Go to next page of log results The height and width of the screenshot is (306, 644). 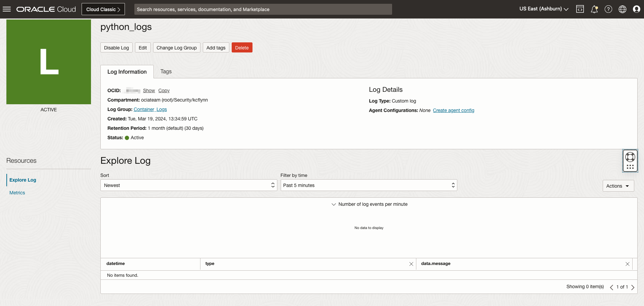point(633,287)
